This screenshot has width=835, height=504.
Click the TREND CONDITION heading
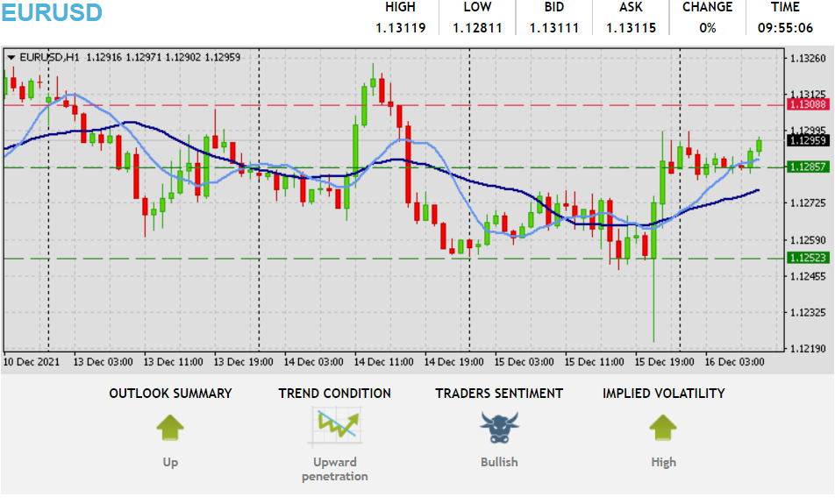point(334,394)
